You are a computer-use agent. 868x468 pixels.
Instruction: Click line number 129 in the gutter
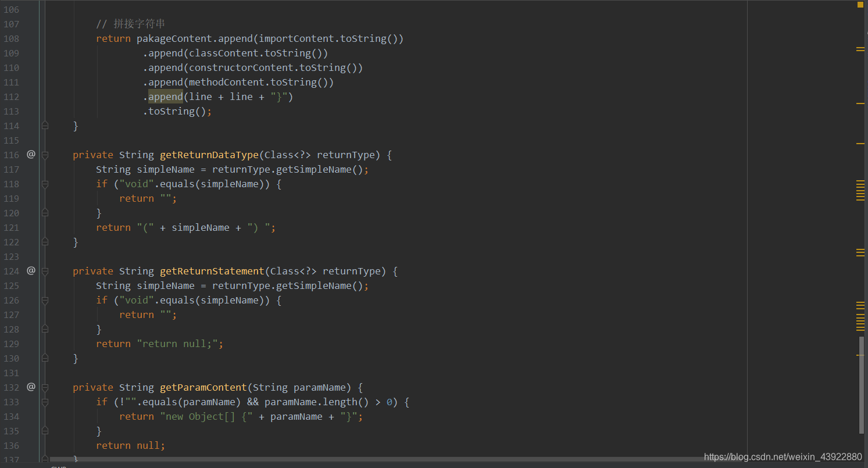tap(11, 344)
